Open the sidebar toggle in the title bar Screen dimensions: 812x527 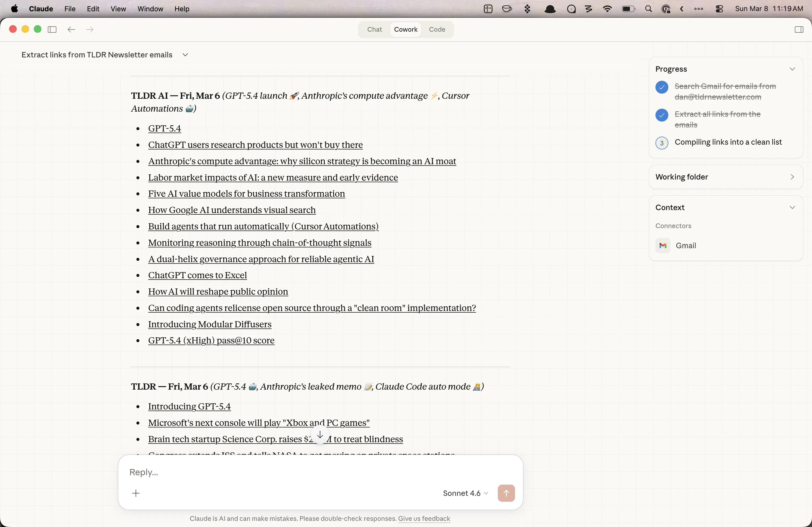coord(52,29)
